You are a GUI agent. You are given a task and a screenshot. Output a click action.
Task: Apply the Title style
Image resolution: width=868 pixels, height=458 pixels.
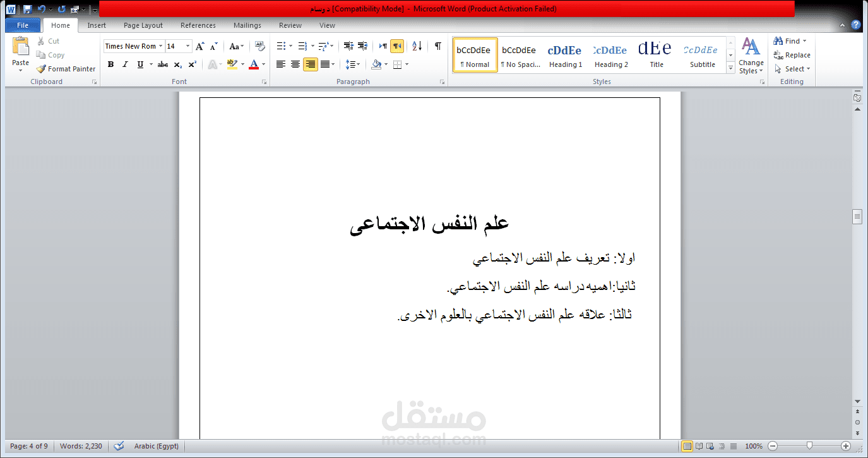[x=657, y=55]
